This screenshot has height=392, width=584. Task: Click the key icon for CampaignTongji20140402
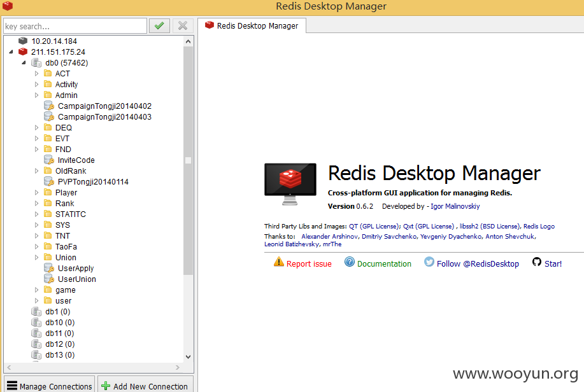[x=49, y=106]
